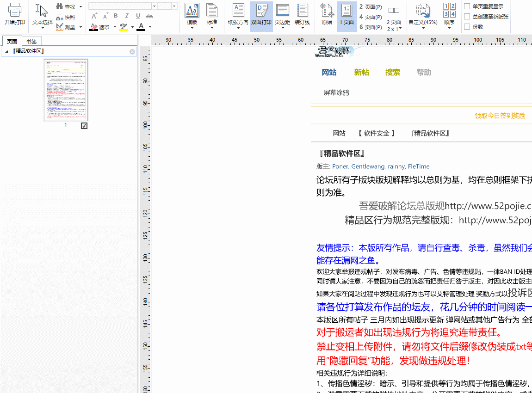Screen dimensions: 532x393
Task: Click the increase font size icon
Action: click(x=94, y=16)
